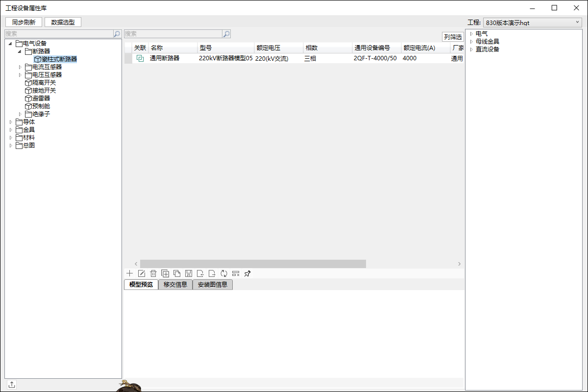Expand the 电压互感器 node
Viewport: 588px width, 392px height.
coord(20,75)
